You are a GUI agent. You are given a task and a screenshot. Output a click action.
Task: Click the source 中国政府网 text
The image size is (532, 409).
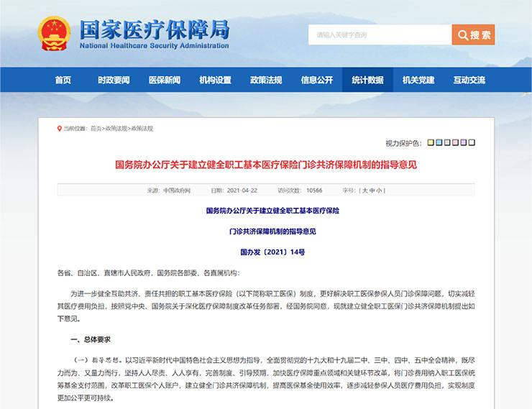coord(177,190)
